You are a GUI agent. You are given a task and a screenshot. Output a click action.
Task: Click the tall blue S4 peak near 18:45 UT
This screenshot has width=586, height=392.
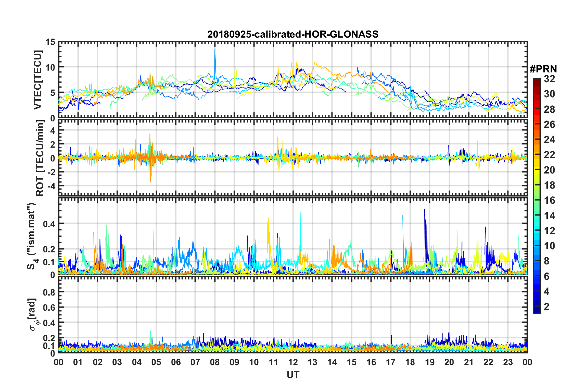[x=425, y=210]
